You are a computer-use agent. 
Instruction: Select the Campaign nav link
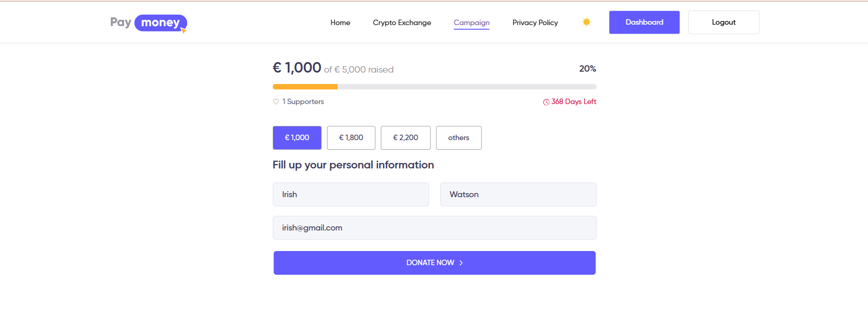click(x=472, y=23)
